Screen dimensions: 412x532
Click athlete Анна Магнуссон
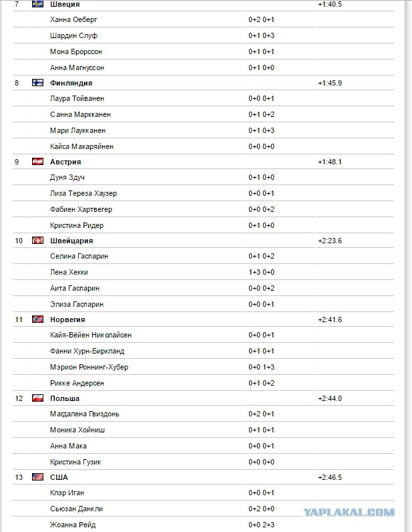tap(77, 68)
